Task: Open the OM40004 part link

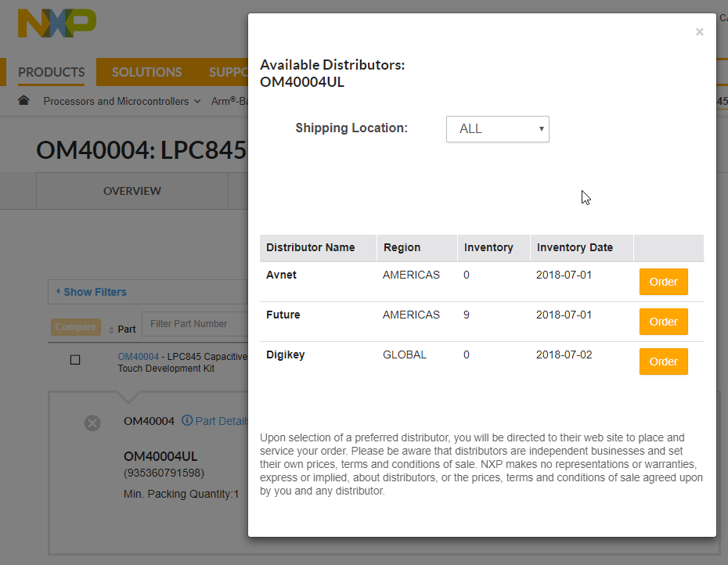Action: [x=138, y=356]
